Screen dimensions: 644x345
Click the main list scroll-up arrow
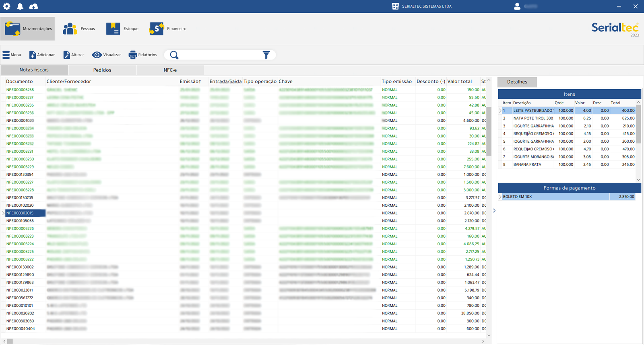tap(489, 80)
